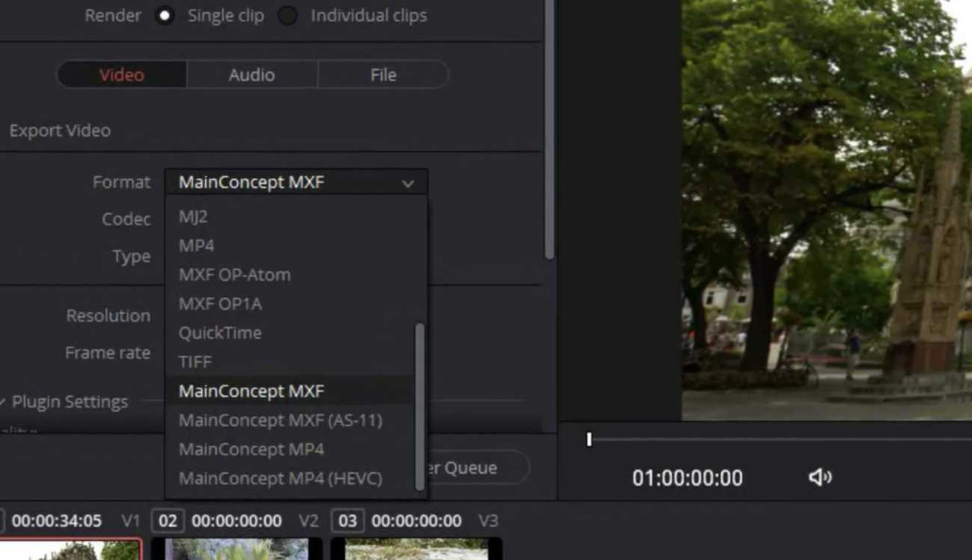Click the viewer playhead scrubber handle
This screenshot has width=972, height=560.
589,439
